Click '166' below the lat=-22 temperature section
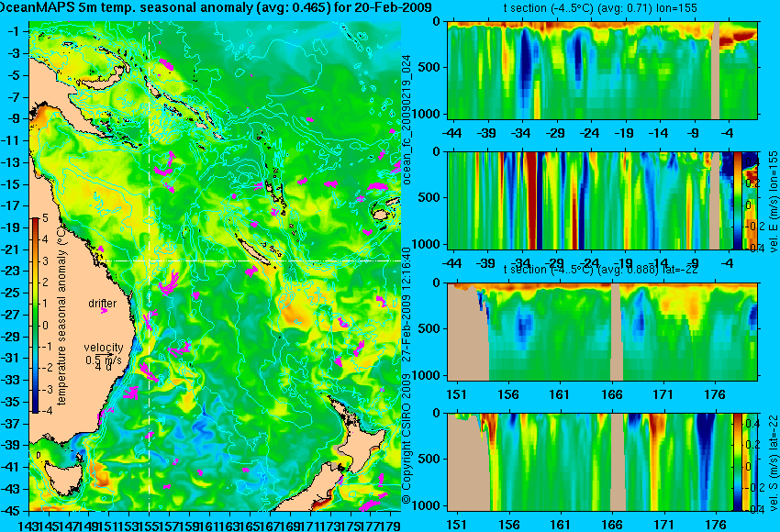This screenshot has width=780, height=532. click(612, 394)
